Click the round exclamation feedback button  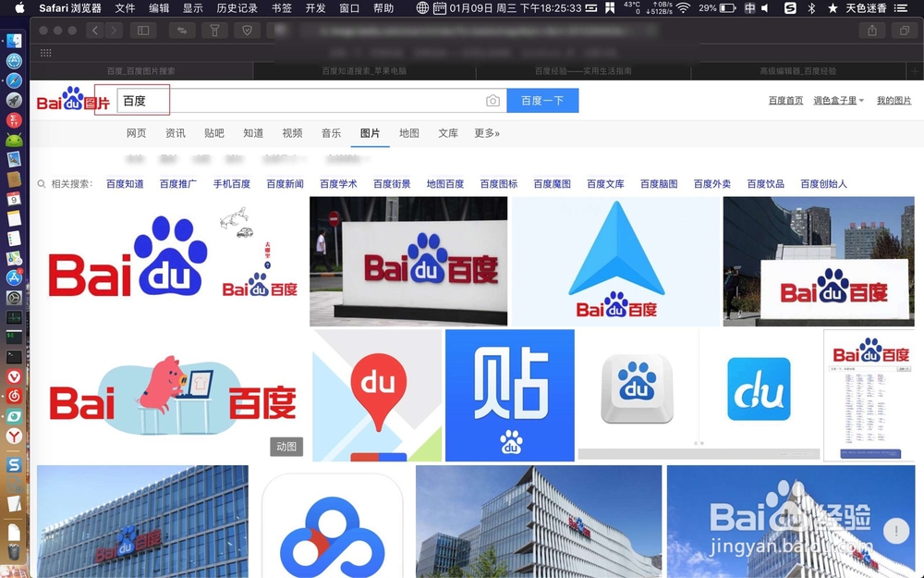point(895,531)
